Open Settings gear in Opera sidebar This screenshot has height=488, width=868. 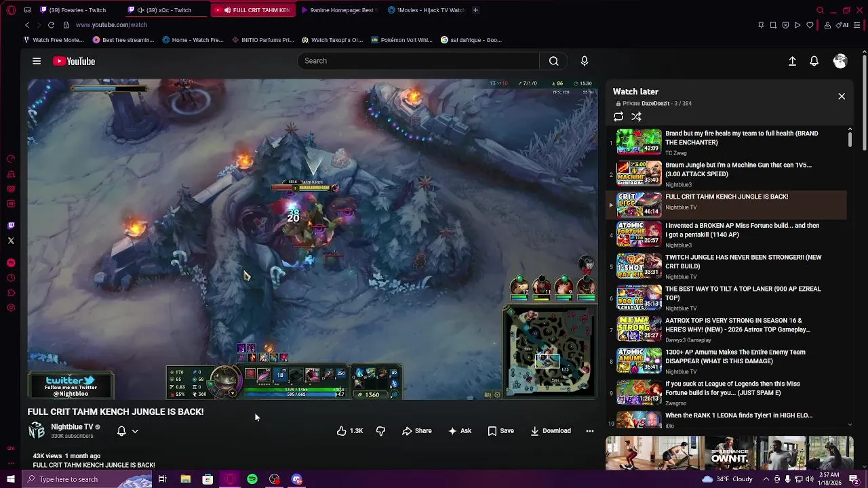point(11,308)
